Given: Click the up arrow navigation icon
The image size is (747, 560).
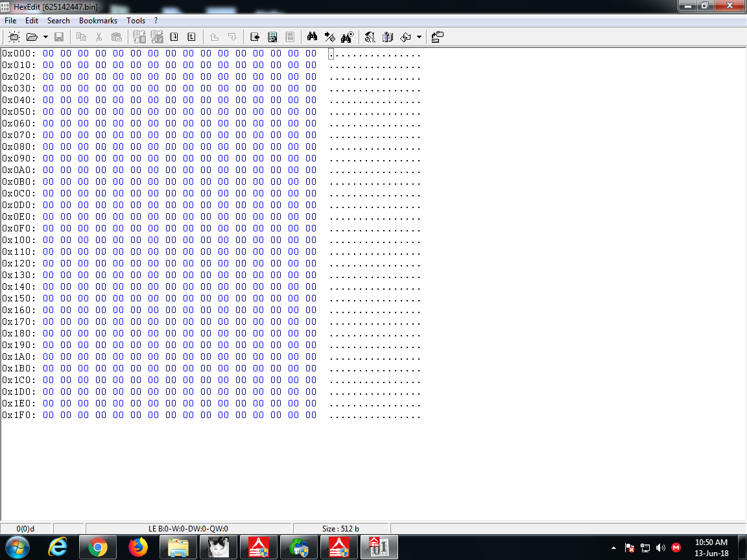Looking at the screenshot, I should (x=215, y=37).
